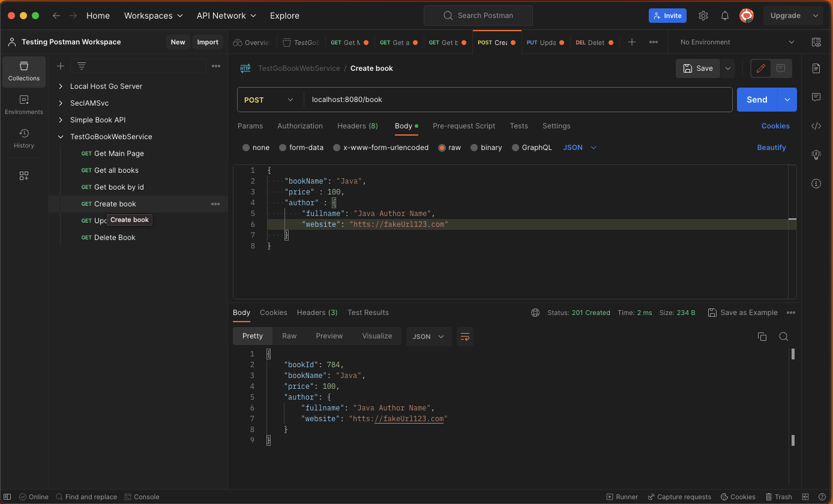Open the 'Get book by id' request
833x504 pixels.
(119, 187)
